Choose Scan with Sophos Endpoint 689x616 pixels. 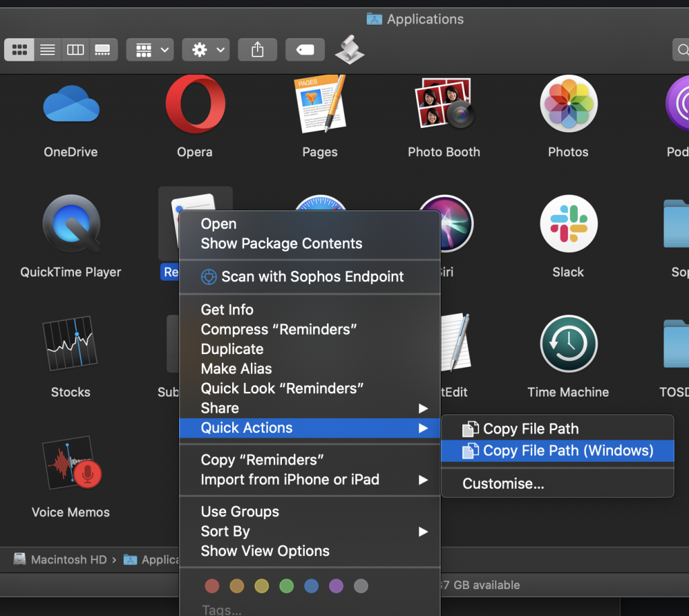(310, 277)
